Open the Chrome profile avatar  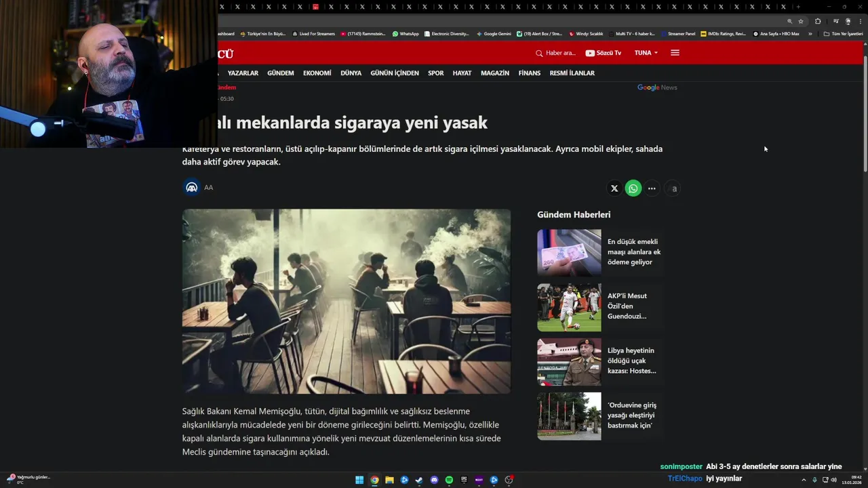tap(848, 21)
